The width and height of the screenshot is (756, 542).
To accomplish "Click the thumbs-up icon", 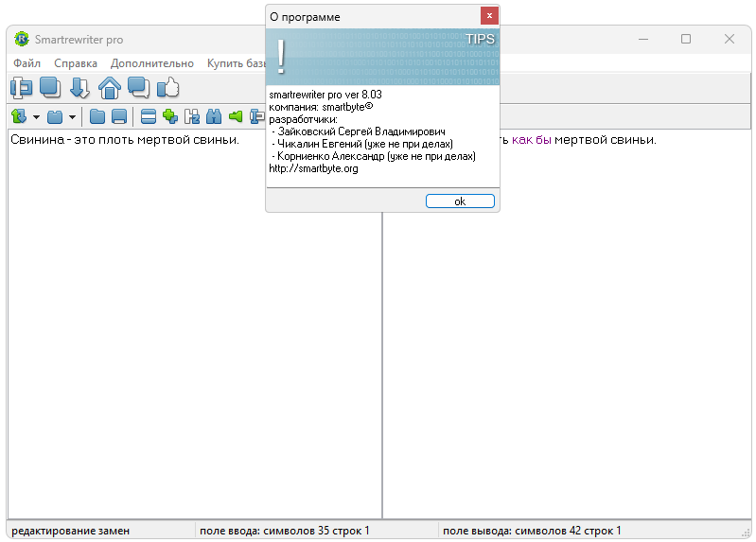I will tap(168, 88).
